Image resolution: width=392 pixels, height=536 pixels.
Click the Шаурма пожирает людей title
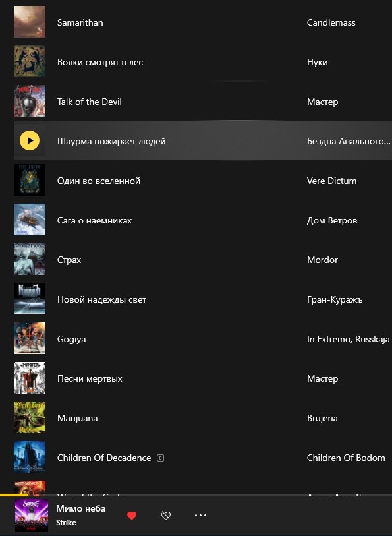click(x=111, y=141)
